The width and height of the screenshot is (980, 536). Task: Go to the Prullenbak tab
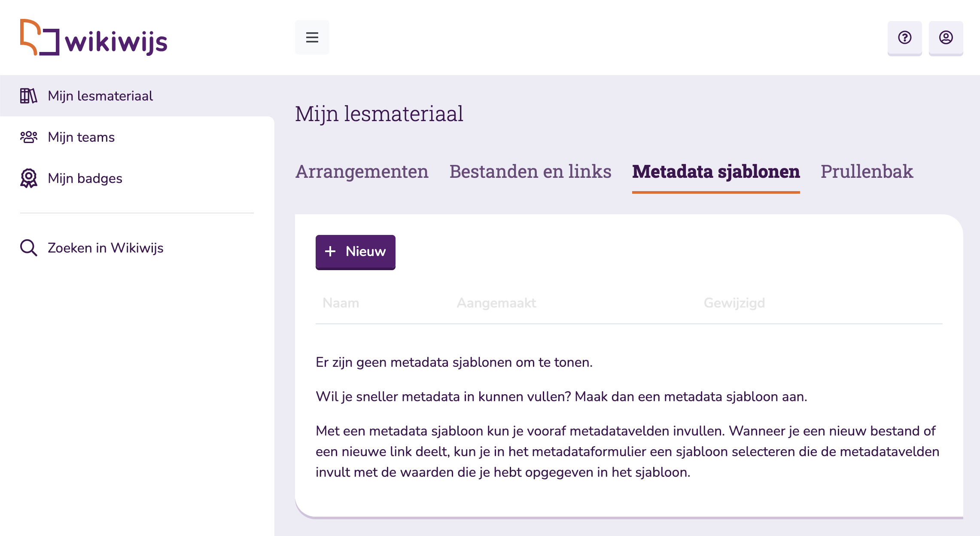point(867,171)
